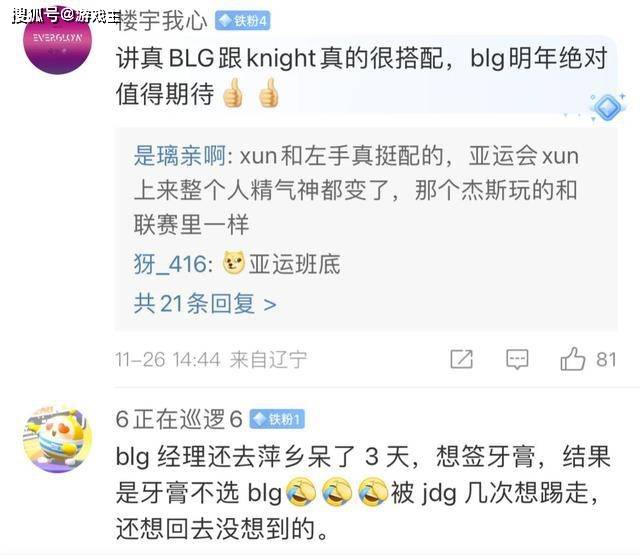640x555 pixels.
Task: Tap the blue diamond badge on the comment bubble
Action: (x=608, y=108)
